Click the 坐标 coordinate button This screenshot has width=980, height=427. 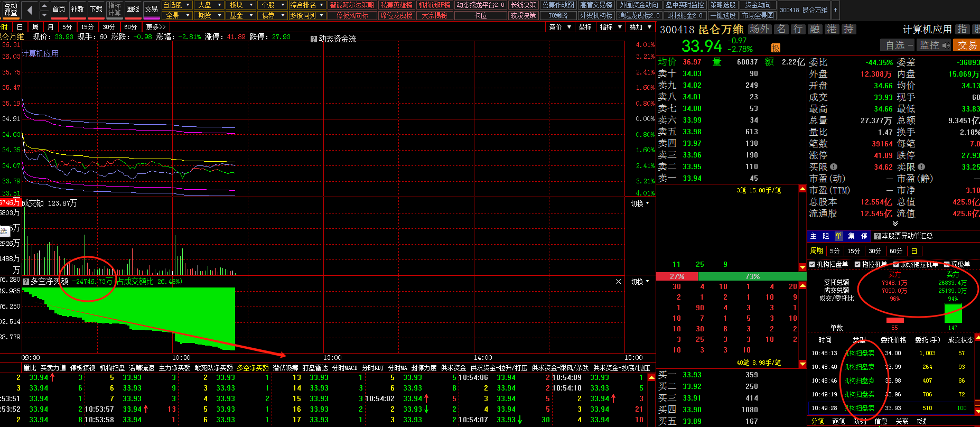[x=585, y=27]
